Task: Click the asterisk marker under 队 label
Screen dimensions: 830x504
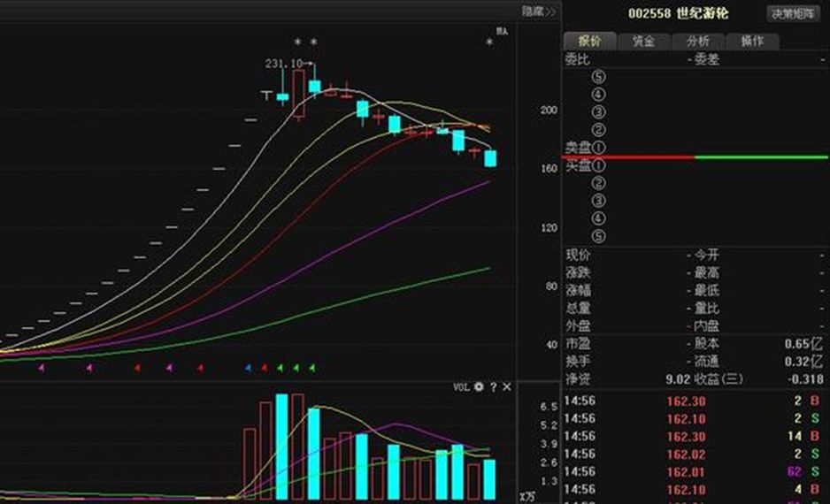Action: tap(489, 42)
